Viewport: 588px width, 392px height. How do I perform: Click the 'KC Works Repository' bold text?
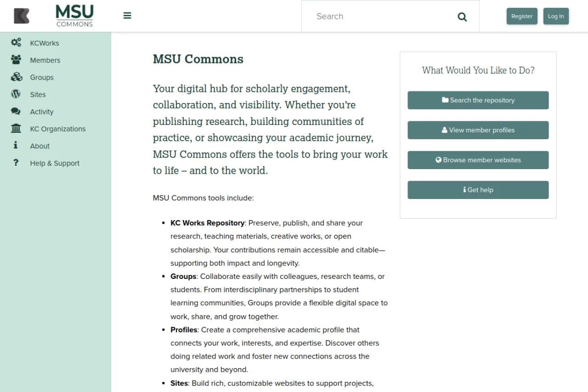(207, 223)
